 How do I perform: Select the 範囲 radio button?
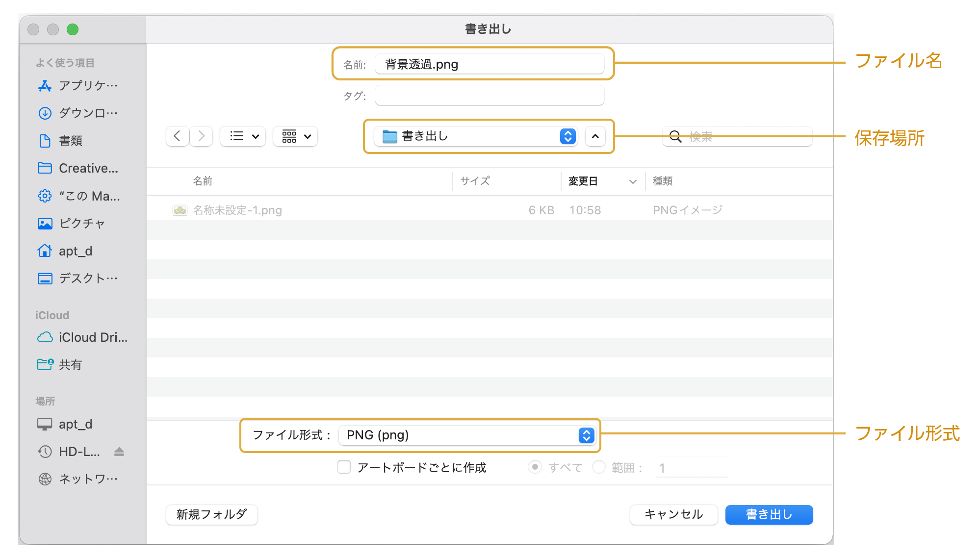click(599, 467)
